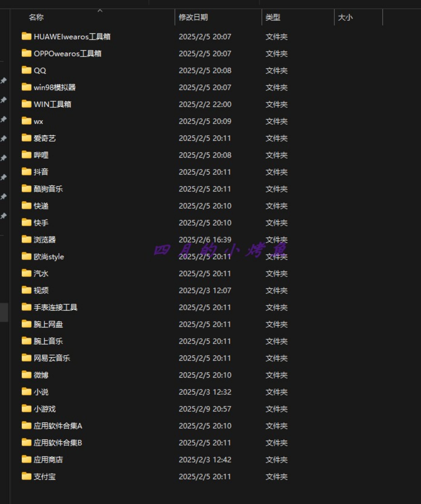Click 文件夹 type in the 手表连接工具 row

(x=276, y=307)
